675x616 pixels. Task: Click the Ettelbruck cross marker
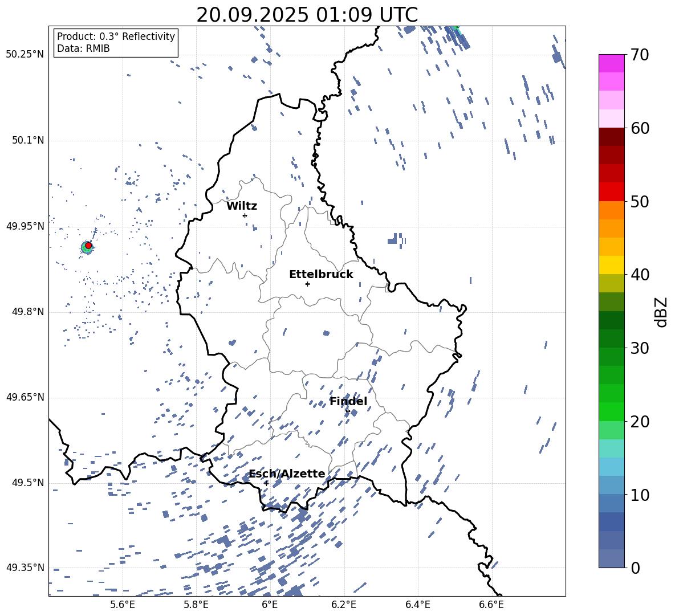tap(307, 284)
